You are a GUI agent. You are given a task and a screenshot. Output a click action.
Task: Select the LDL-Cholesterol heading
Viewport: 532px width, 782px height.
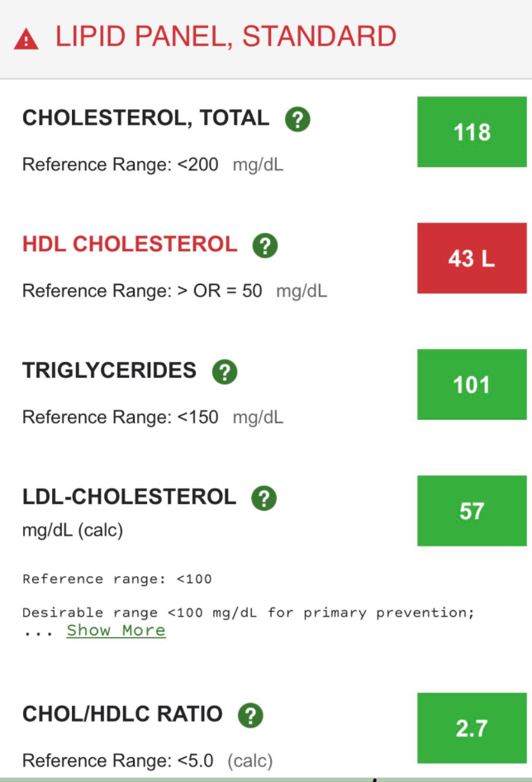coord(129,497)
